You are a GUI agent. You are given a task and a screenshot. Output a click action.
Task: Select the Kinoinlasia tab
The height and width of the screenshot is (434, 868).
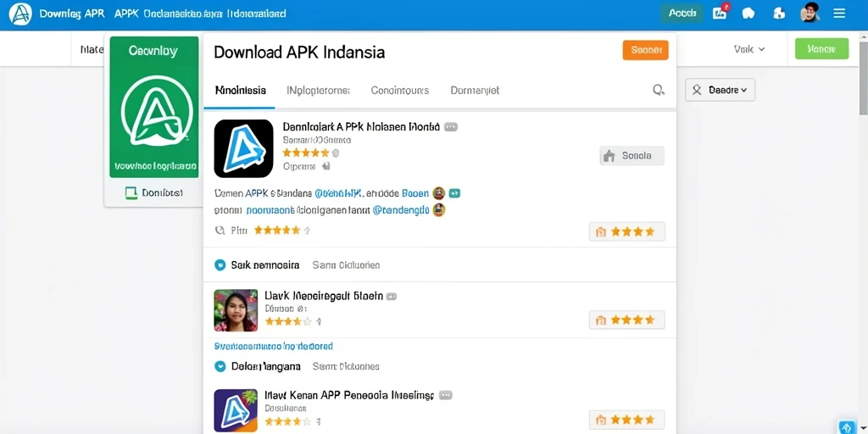[240, 90]
